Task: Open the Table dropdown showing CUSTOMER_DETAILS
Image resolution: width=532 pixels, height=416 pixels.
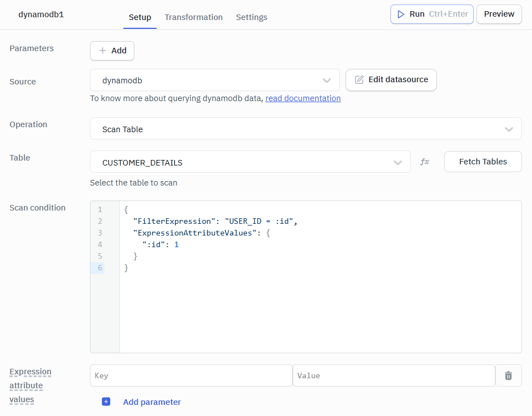Action: [250, 162]
